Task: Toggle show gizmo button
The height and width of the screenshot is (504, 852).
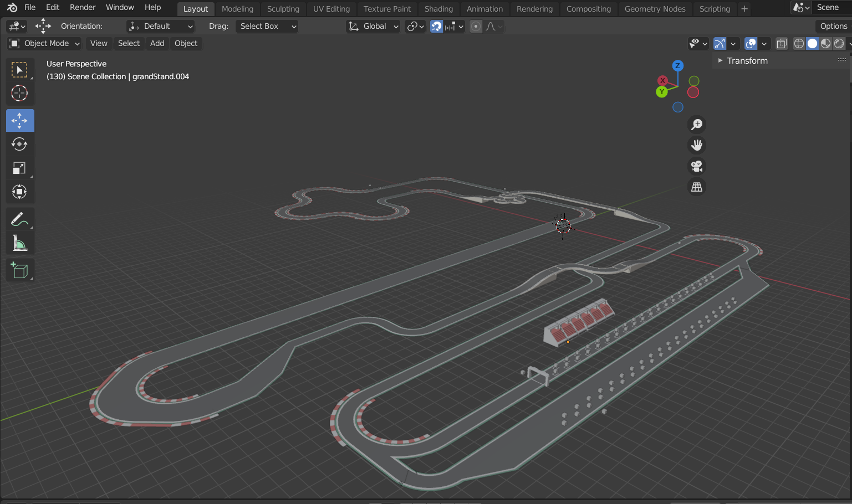Action: 720,43
